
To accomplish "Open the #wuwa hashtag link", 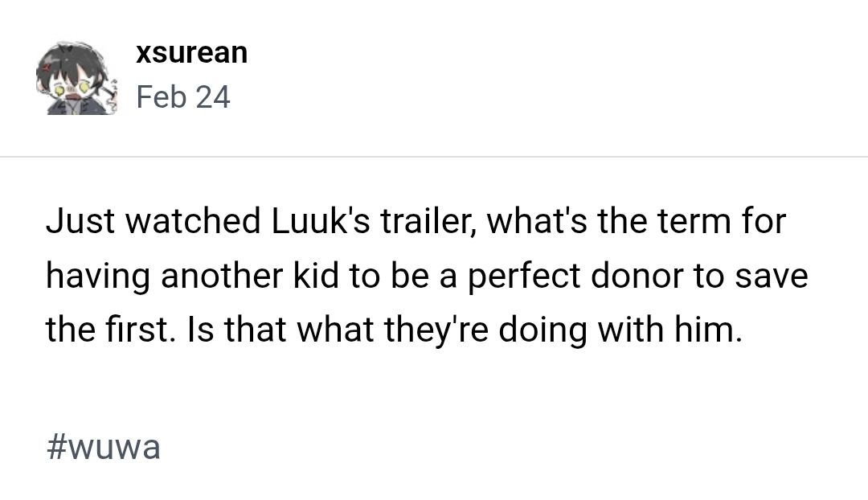I will [104, 447].
